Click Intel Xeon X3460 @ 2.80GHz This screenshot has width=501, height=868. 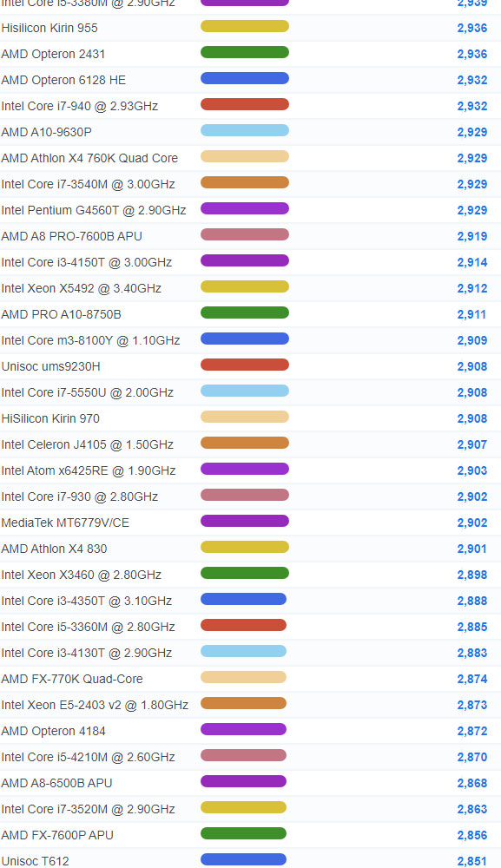click(x=82, y=574)
